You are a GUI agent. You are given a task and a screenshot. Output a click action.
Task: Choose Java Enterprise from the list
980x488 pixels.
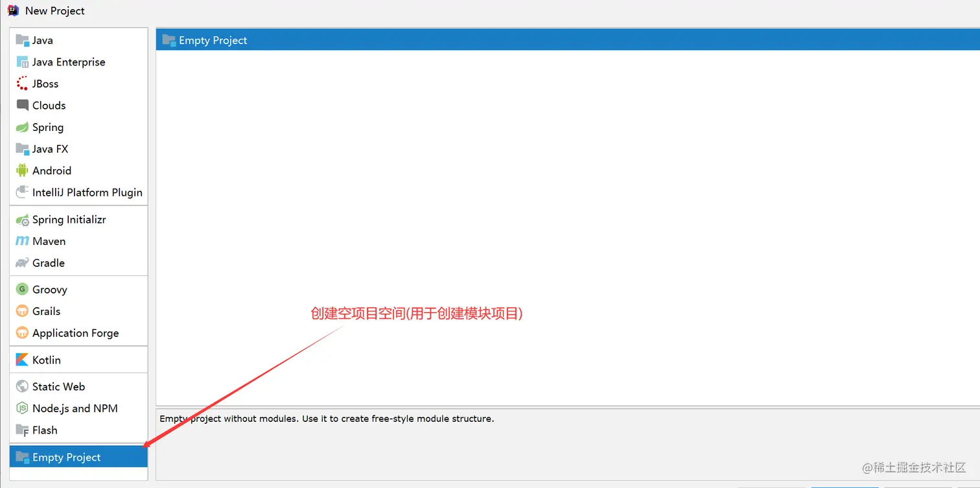78,62
